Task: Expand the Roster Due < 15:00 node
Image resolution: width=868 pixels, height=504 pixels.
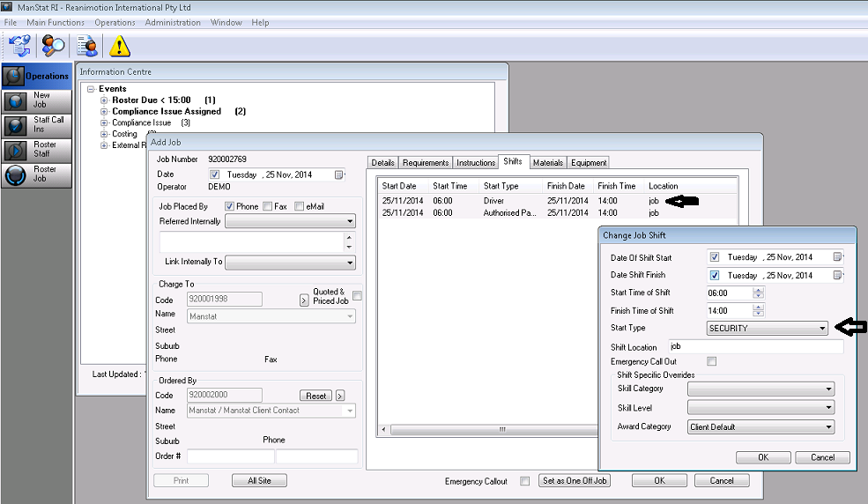Action: point(104,100)
